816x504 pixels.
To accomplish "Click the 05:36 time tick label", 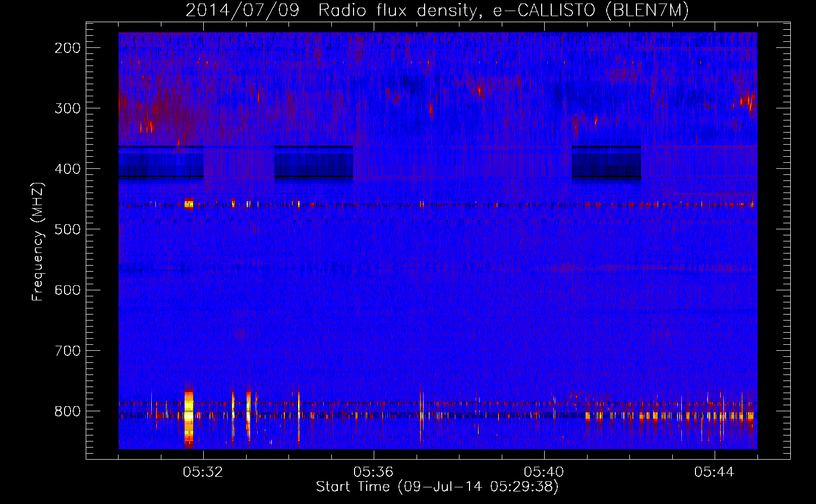I will [373, 472].
